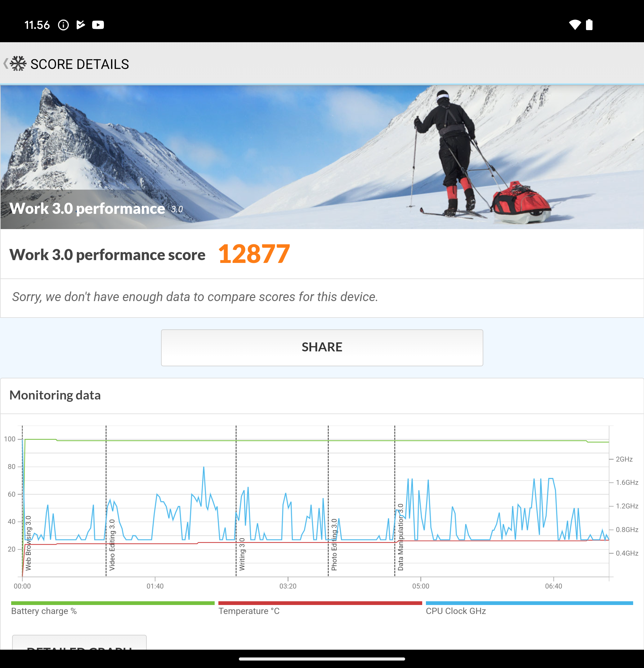Tap the 80 value on left axis
This screenshot has width=644, height=668.
click(11, 467)
